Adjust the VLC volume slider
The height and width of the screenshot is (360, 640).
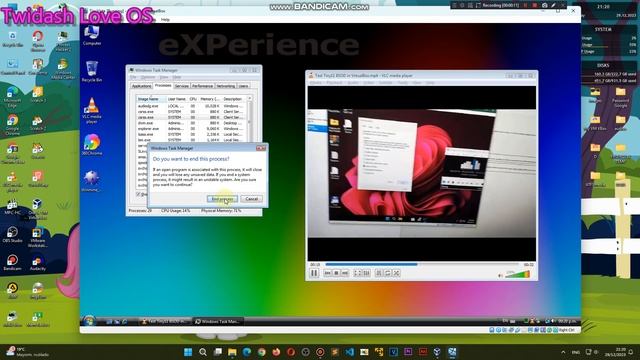tap(517, 274)
